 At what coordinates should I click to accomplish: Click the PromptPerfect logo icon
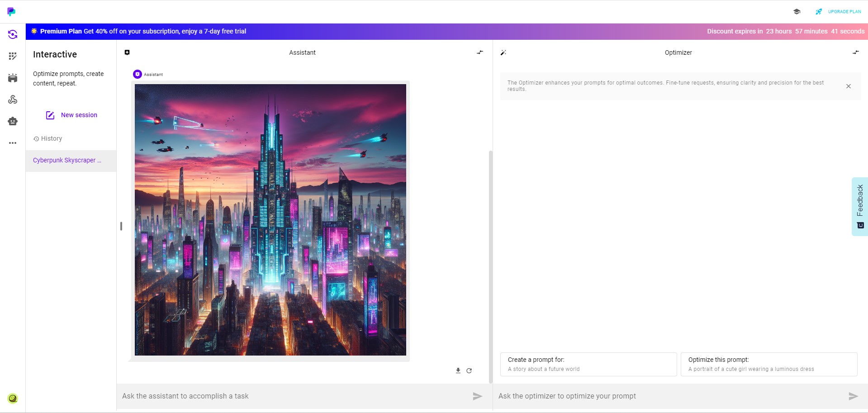(x=11, y=11)
